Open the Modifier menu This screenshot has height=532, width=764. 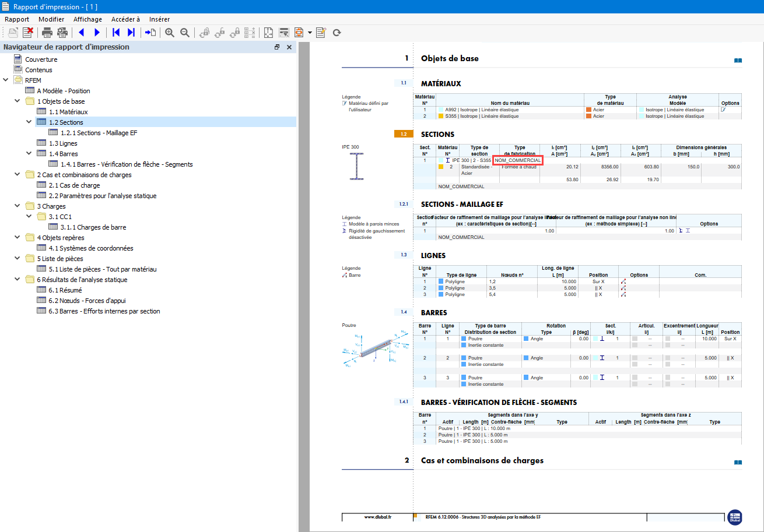tap(51, 19)
